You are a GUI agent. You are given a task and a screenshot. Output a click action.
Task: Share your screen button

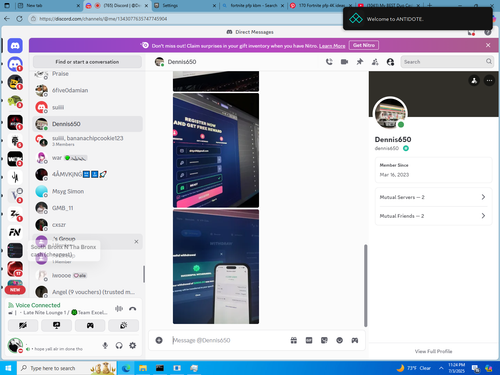(56, 325)
